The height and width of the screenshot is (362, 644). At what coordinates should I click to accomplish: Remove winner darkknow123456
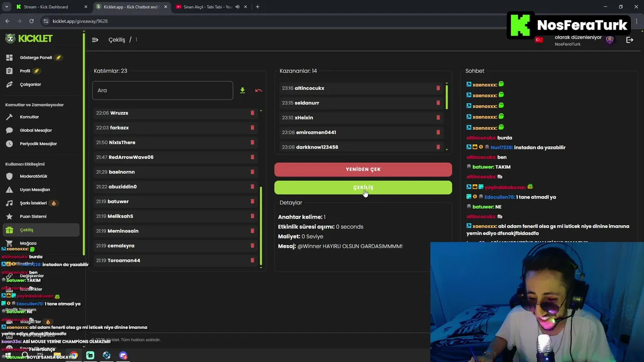[x=438, y=147]
